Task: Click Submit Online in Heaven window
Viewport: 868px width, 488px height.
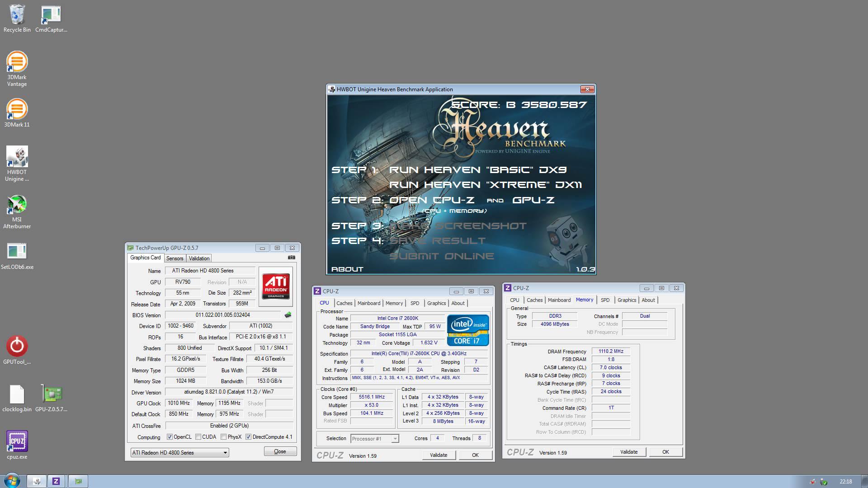Action: click(442, 256)
